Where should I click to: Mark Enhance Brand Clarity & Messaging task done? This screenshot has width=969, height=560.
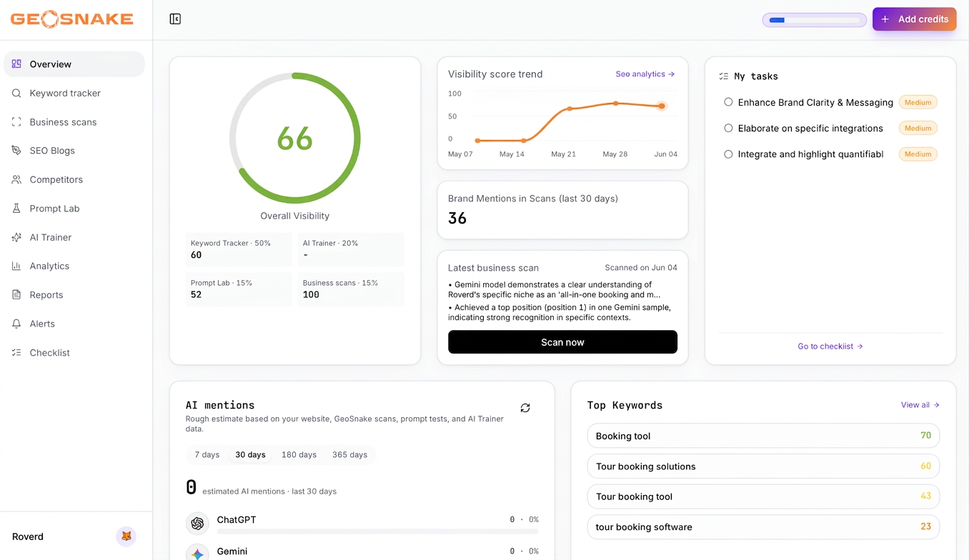point(728,102)
